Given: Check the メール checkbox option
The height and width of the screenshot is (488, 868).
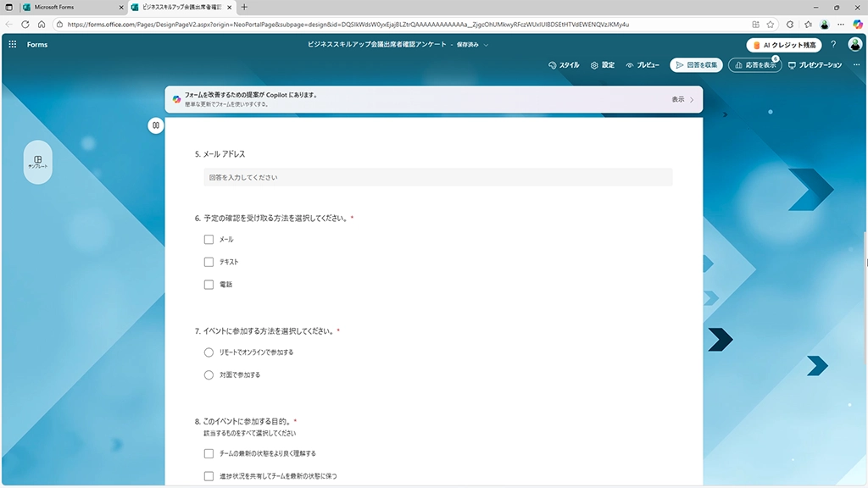Looking at the screenshot, I should click(209, 240).
